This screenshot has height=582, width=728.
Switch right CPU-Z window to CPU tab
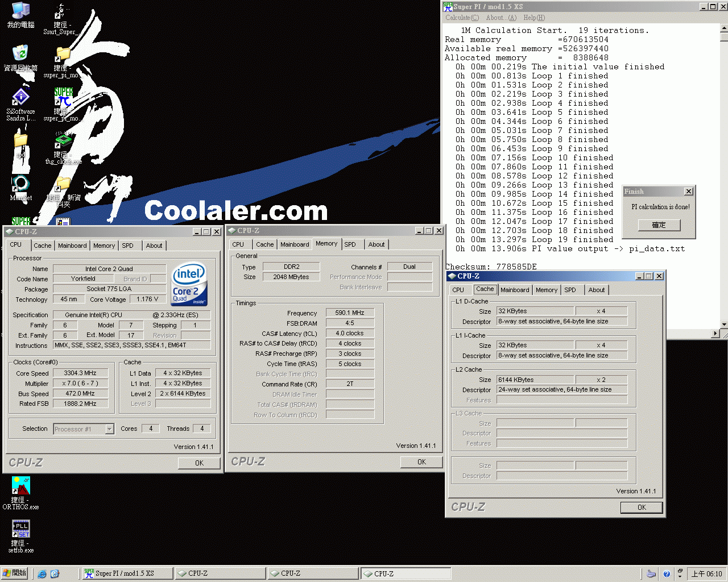pos(458,290)
